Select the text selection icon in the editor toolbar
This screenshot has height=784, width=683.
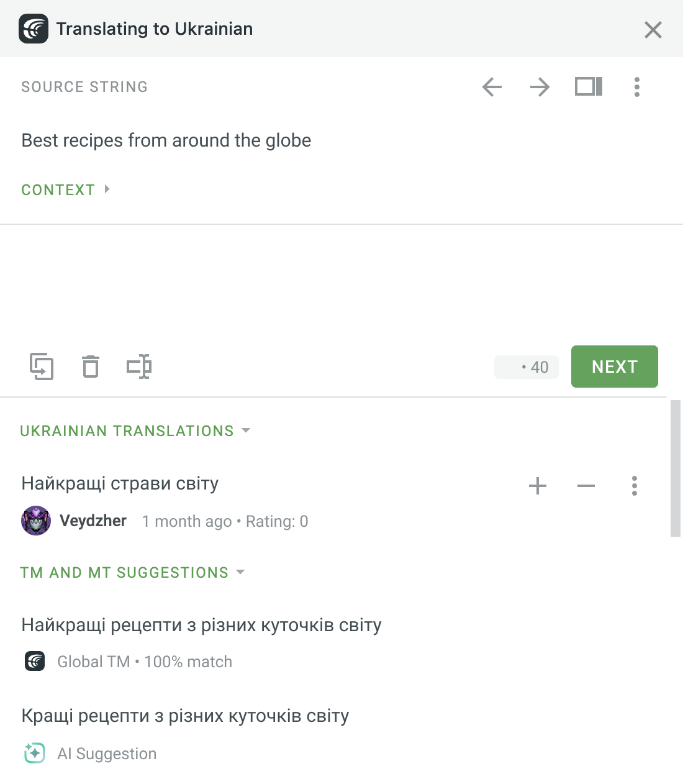[x=138, y=367]
